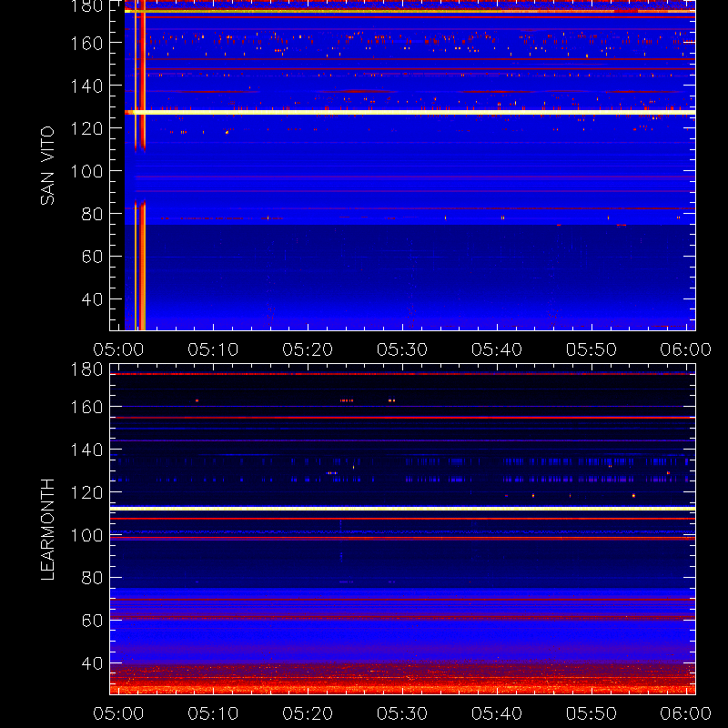Select the 100 tick label on San Vito plot
This screenshot has width=728, height=728.
point(86,171)
